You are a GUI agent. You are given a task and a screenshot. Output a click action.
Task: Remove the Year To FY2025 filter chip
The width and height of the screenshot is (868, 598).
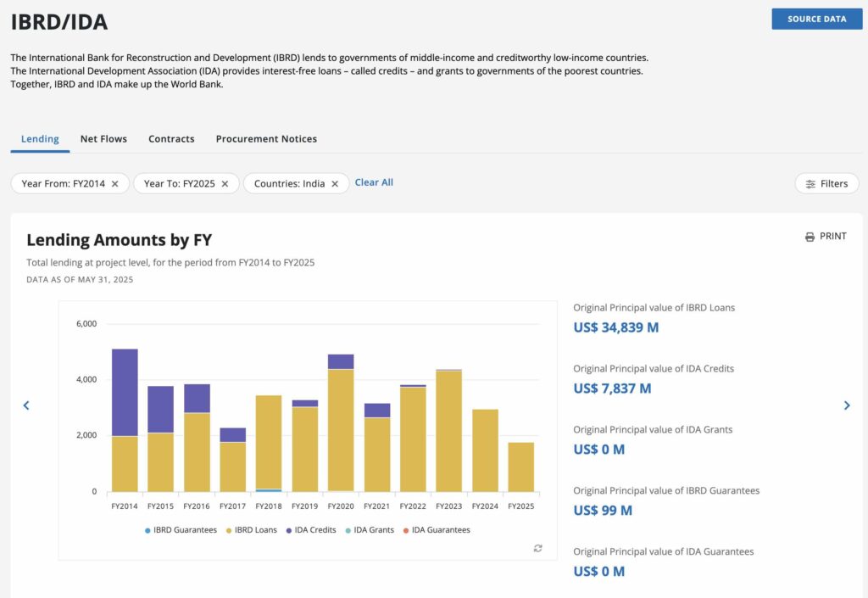point(225,184)
